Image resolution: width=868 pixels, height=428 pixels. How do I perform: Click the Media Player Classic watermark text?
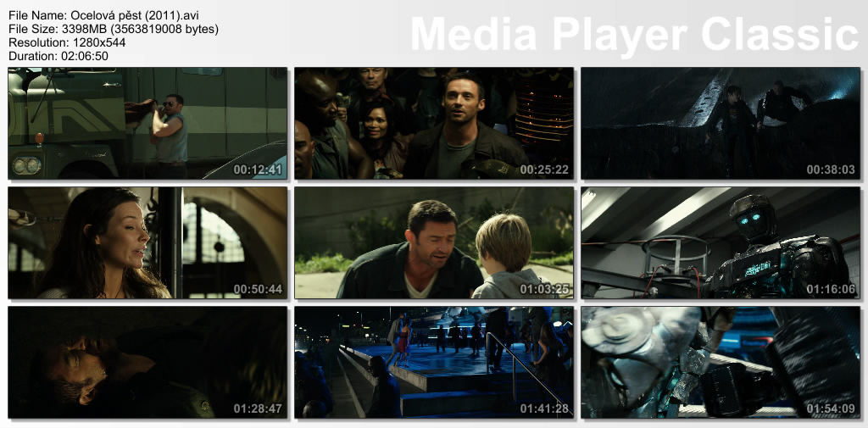[x=634, y=35]
